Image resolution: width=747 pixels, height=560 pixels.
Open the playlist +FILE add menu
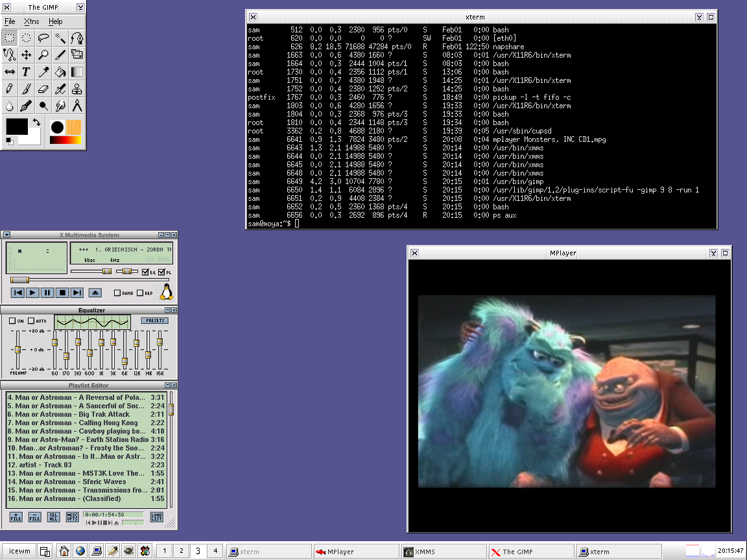pyautogui.click(x=16, y=517)
